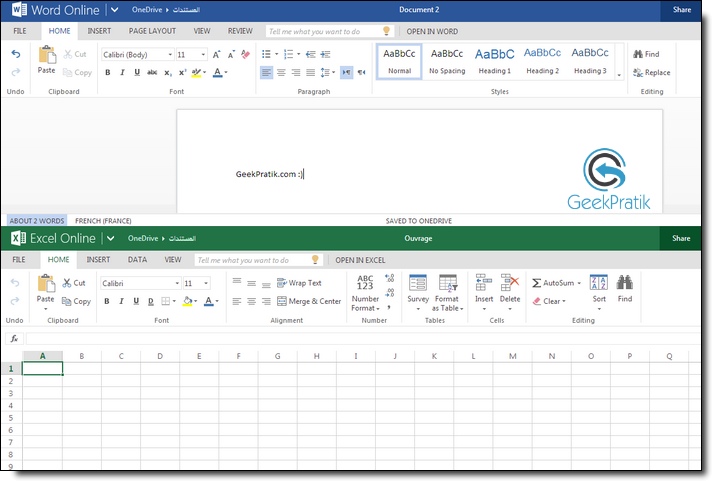Toggle center alignment in Word paragraph
712x481 pixels.
click(281, 72)
